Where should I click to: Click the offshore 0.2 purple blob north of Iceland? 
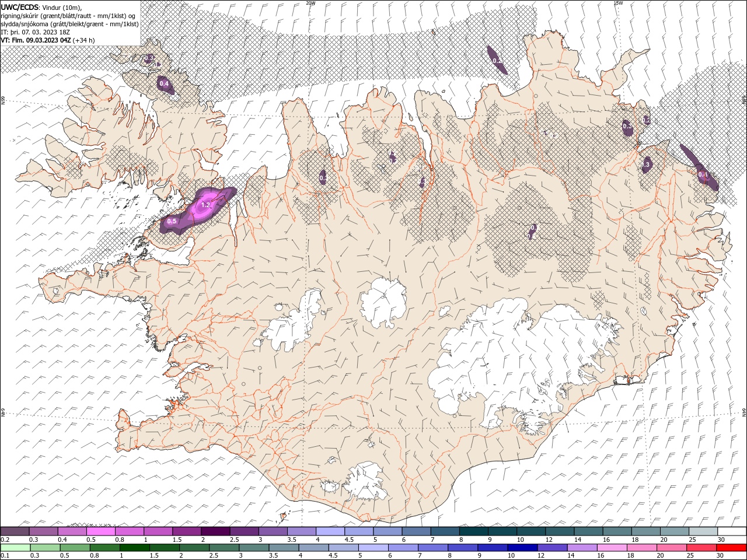(x=497, y=60)
